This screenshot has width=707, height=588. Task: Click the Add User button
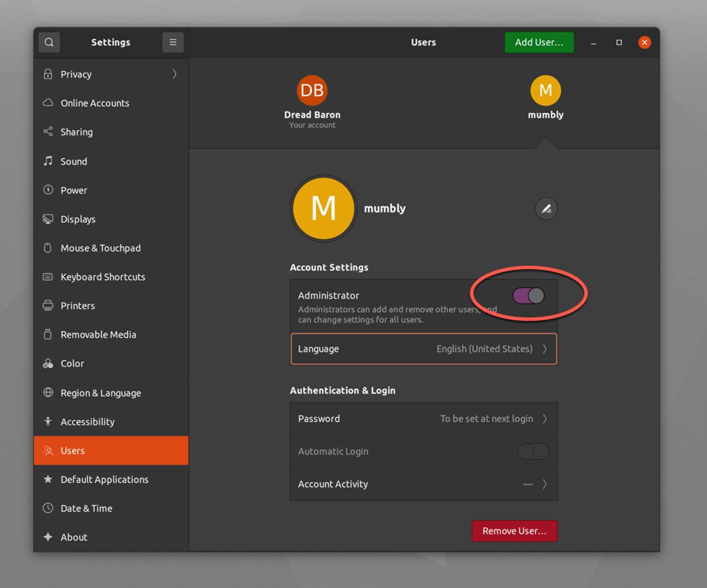click(539, 42)
